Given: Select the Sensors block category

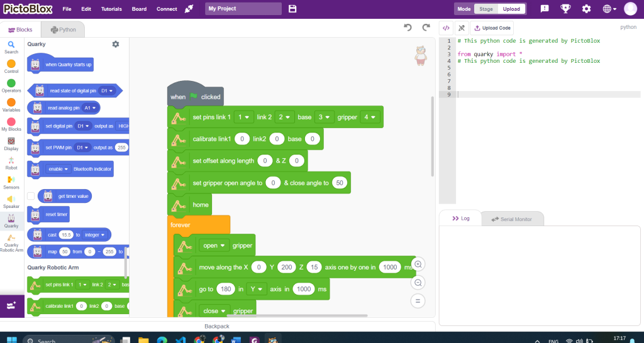Looking at the screenshot, I should [11, 182].
